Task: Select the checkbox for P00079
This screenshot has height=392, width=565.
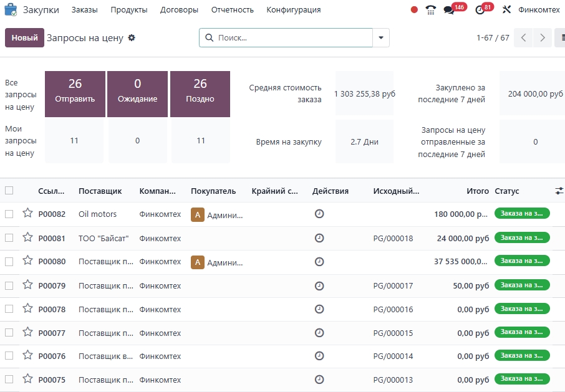Action: 9,286
